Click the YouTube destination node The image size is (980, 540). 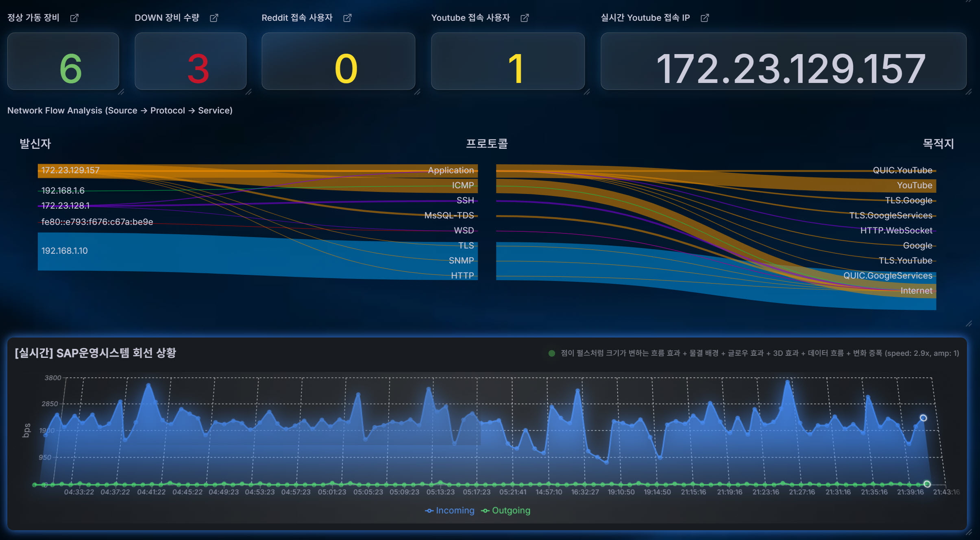[x=915, y=185]
